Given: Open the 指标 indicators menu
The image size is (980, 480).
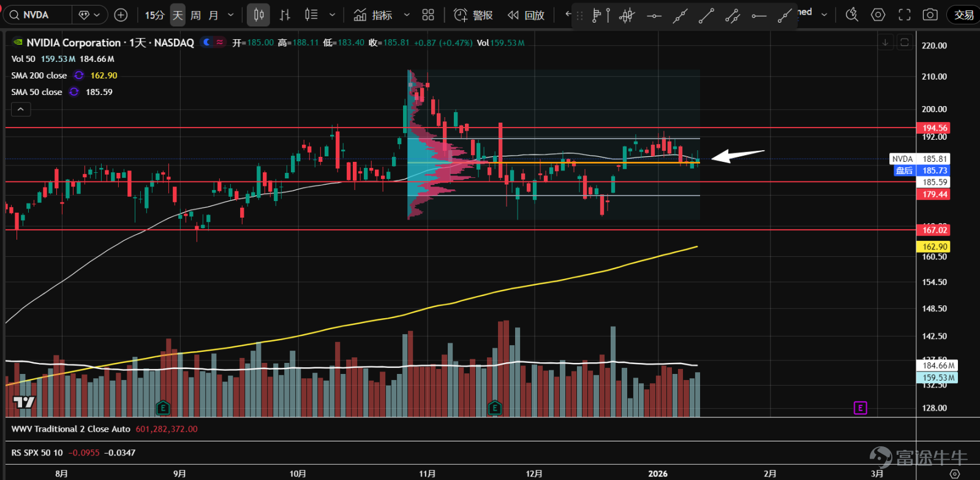Looking at the screenshot, I should [373, 15].
